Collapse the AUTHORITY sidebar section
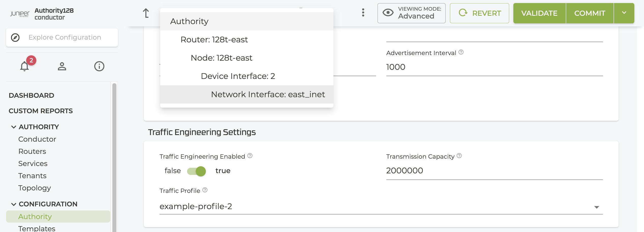The width and height of the screenshot is (644, 232). (x=14, y=127)
